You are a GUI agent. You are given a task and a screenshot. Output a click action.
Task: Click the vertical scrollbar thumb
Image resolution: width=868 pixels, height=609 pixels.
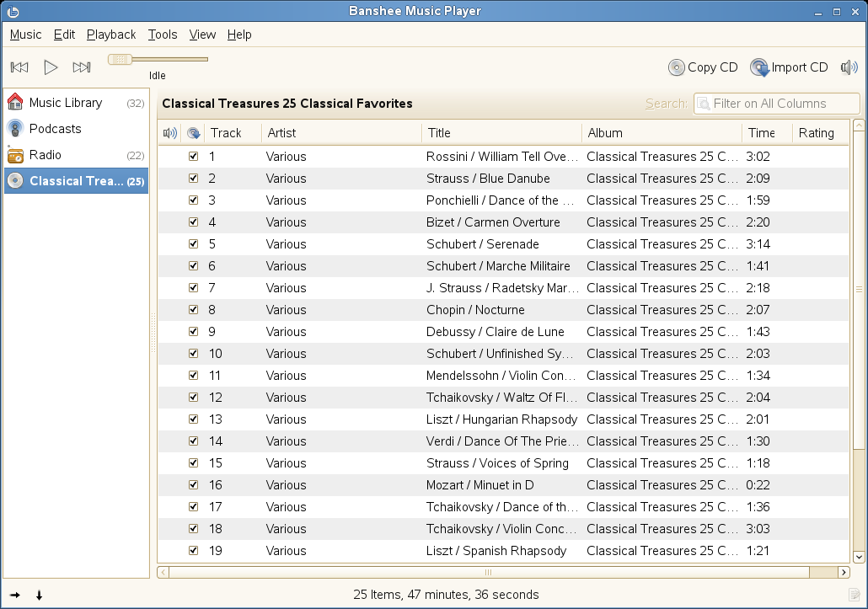tap(859, 291)
